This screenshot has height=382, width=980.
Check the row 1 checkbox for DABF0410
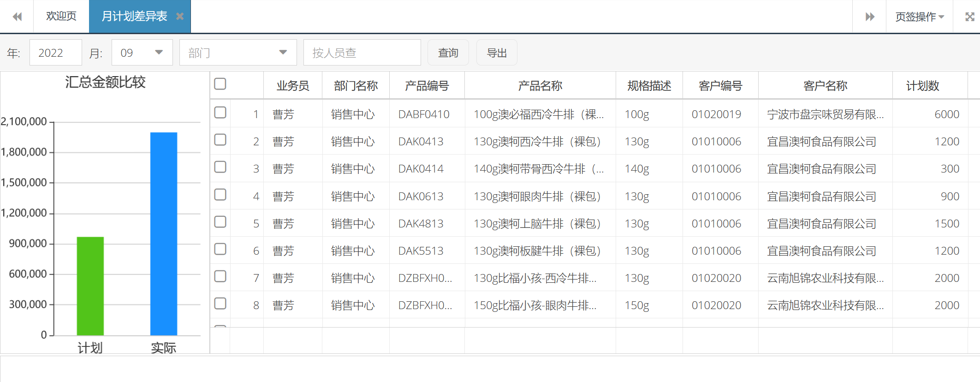[220, 113]
